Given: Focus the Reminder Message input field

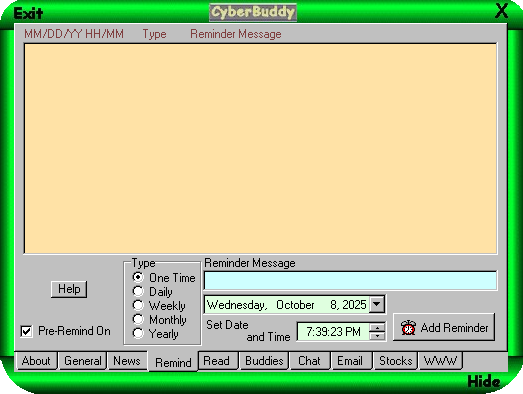Looking at the screenshot, I should click(x=350, y=281).
